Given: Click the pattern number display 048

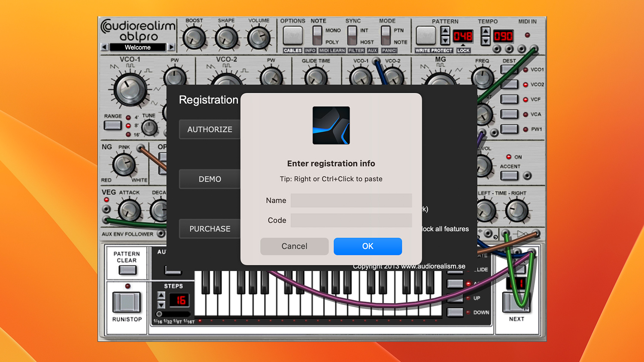Looking at the screenshot, I should tap(463, 36).
